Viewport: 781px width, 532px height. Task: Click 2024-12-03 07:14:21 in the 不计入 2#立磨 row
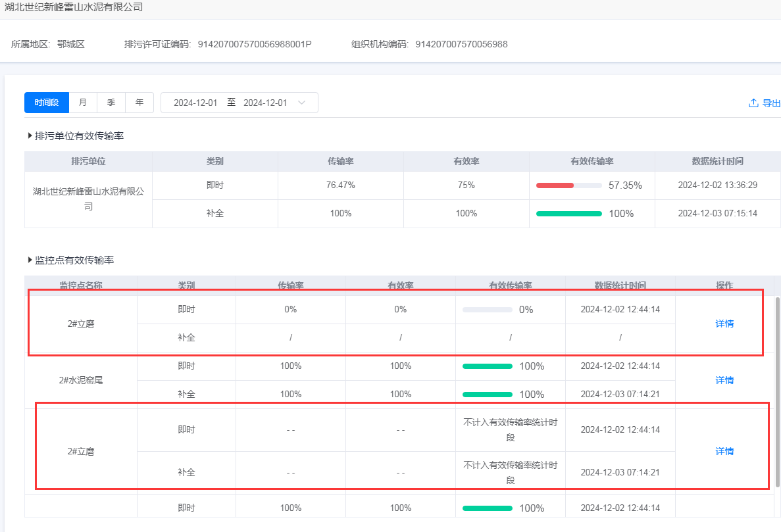(620, 472)
